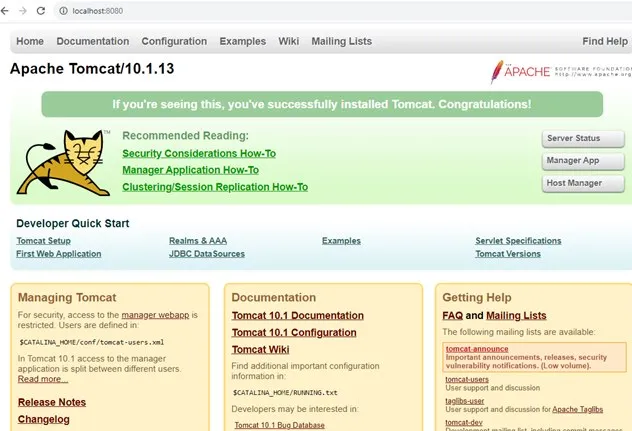Click Read more... in Managing Tomcat
Screen dimensions: 632x431
click(43, 379)
